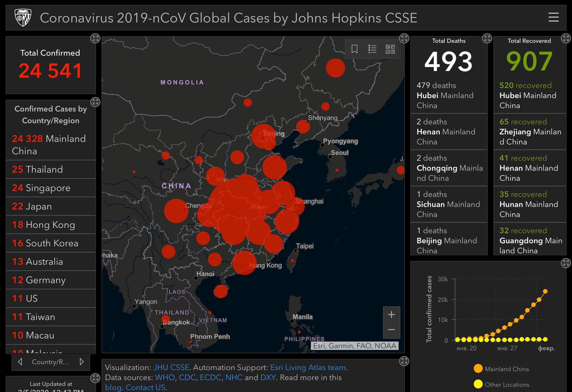572x392 pixels.
Task: Select 41 recovered Henan entry
Action: tap(530, 168)
